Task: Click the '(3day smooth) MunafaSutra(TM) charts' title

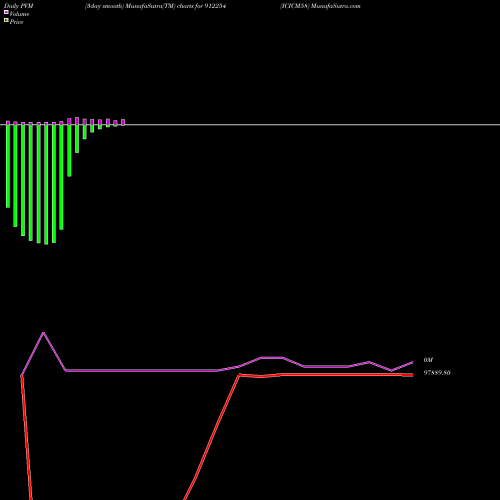Action: [139, 6]
